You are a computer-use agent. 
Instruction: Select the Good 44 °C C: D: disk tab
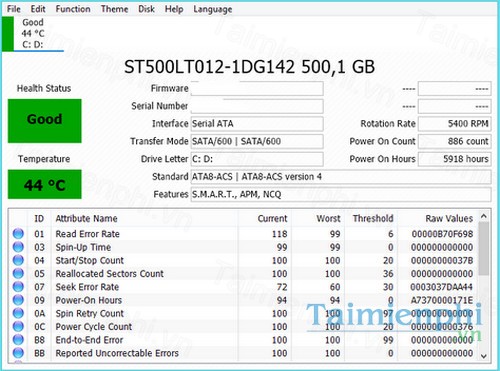33,34
